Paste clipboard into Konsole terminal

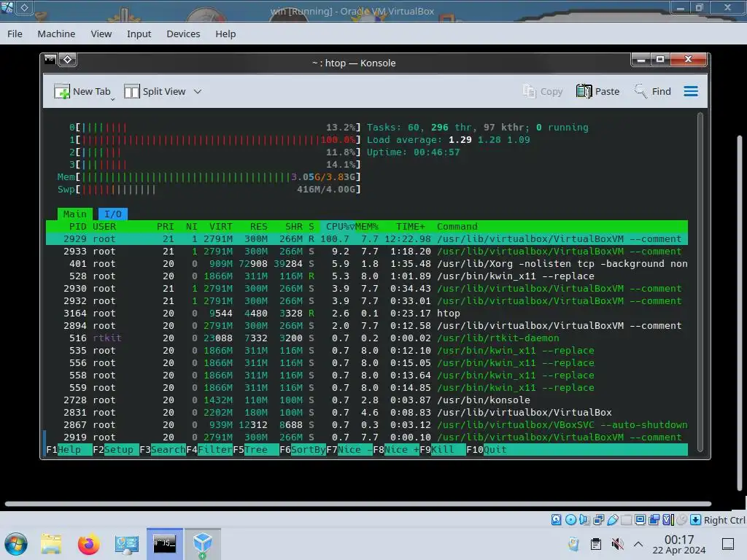point(598,91)
